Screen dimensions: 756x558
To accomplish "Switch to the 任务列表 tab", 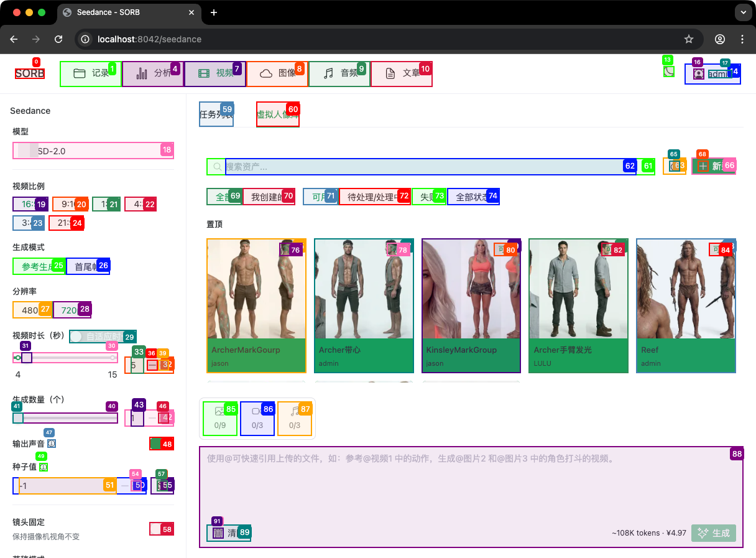I will [216, 114].
